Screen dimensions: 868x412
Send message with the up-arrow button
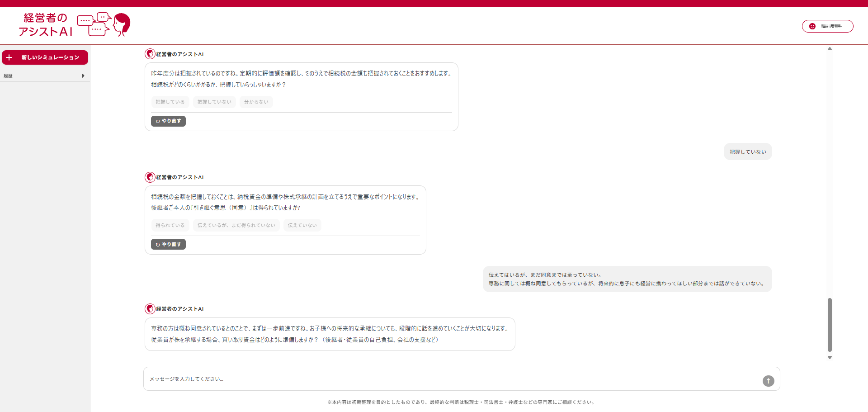769,381
